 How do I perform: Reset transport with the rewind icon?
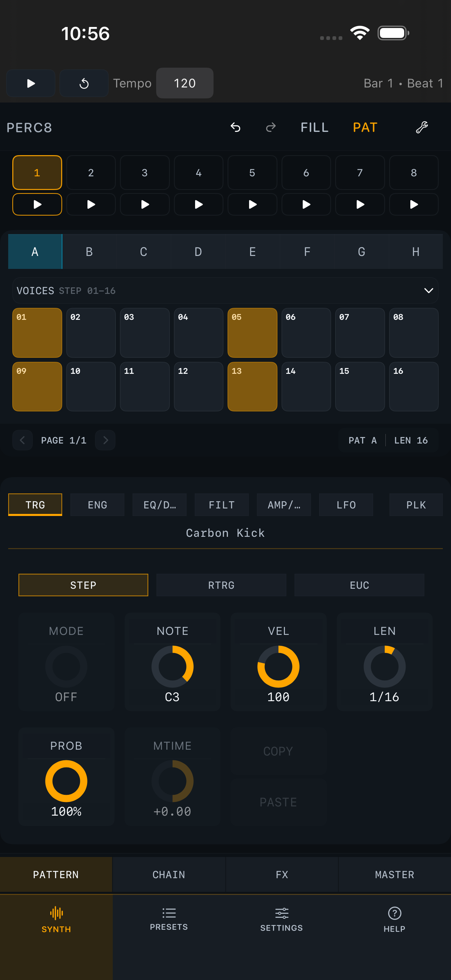pos(84,83)
